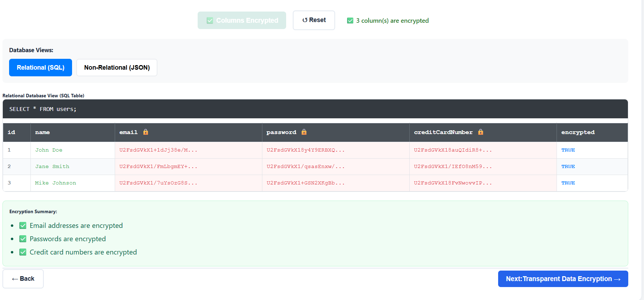Click checkmark beside Passwords are encrypted

tap(23, 239)
